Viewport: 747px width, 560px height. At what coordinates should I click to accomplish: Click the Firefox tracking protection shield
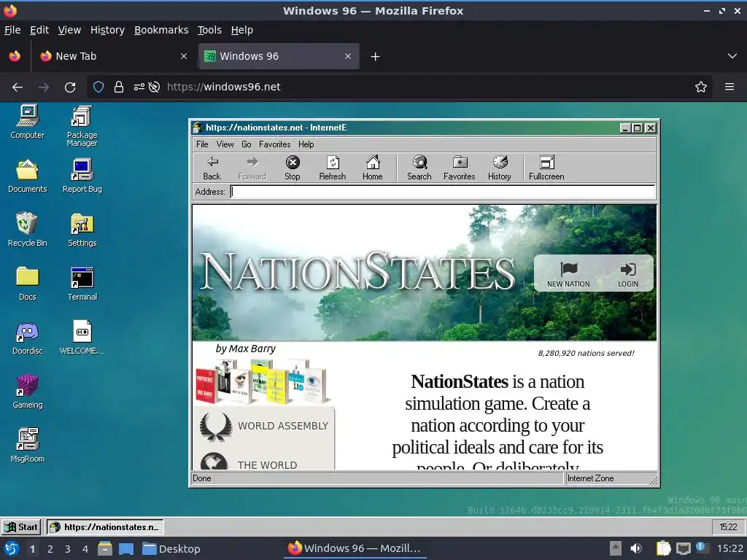98,87
